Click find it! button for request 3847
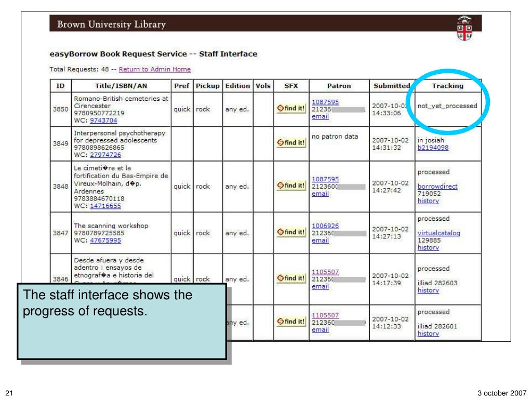This screenshot has width=532, height=399. [291, 232]
